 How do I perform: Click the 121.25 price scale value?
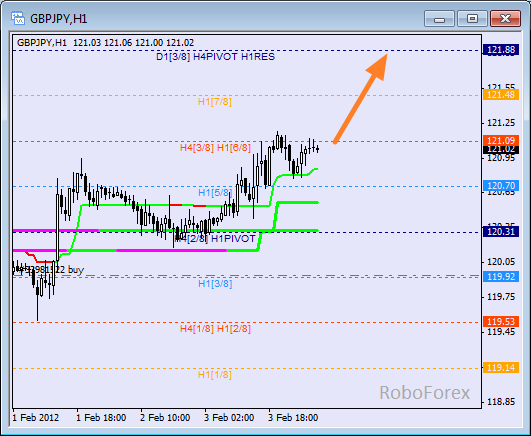[501, 123]
